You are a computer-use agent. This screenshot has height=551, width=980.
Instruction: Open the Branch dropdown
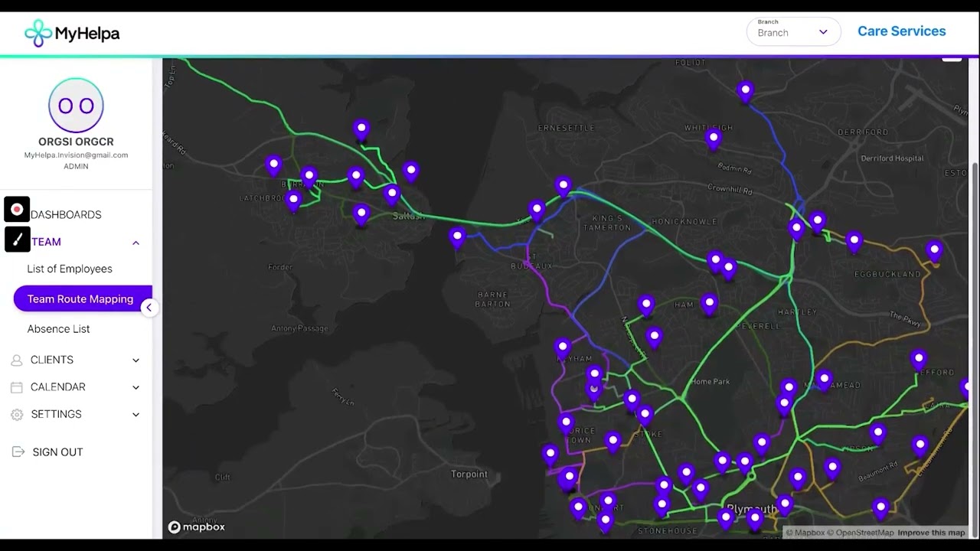(793, 31)
